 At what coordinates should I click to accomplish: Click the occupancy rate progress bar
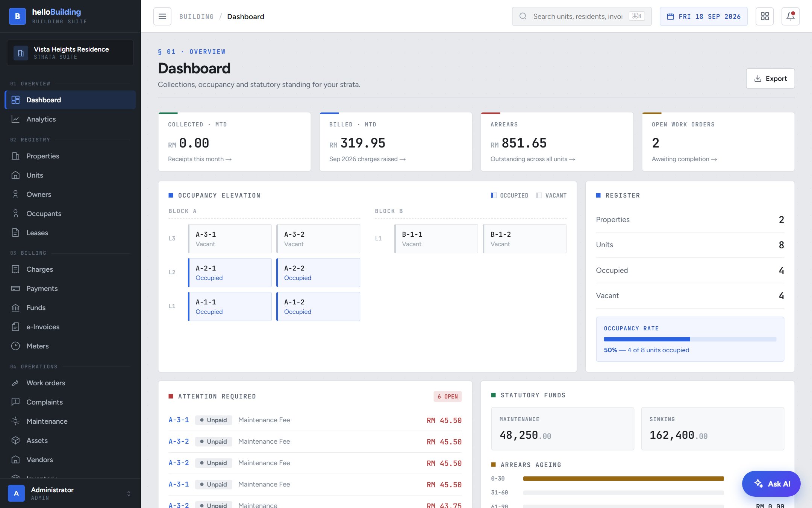[x=690, y=339]
